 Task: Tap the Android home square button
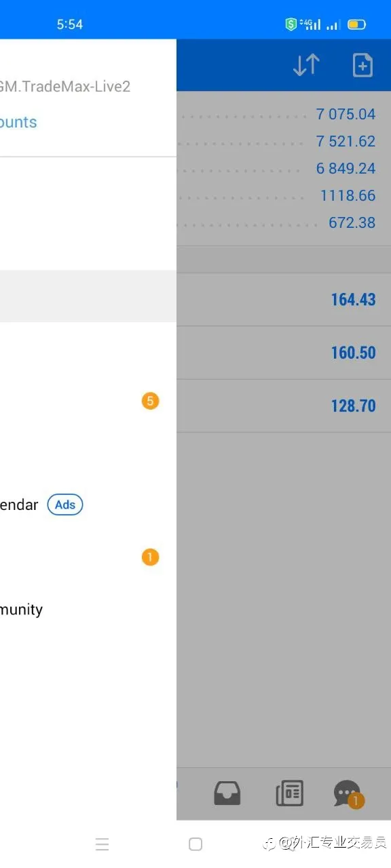pos(195,844)
